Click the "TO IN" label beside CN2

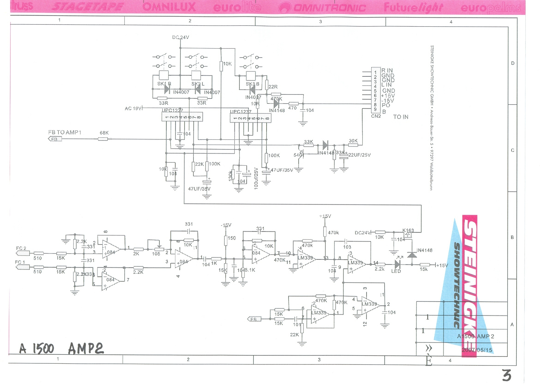(401, 117)
